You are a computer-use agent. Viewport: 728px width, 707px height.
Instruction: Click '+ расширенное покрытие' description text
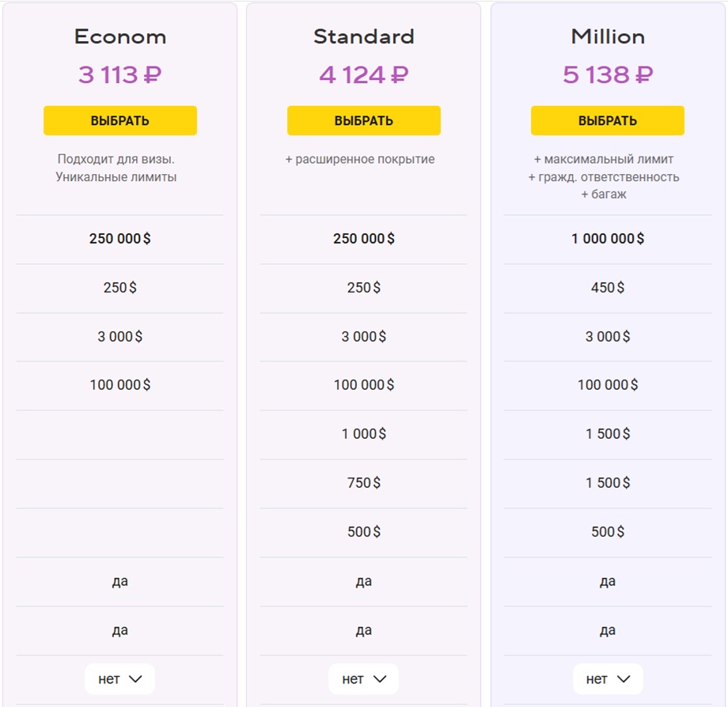pos(360,160)
